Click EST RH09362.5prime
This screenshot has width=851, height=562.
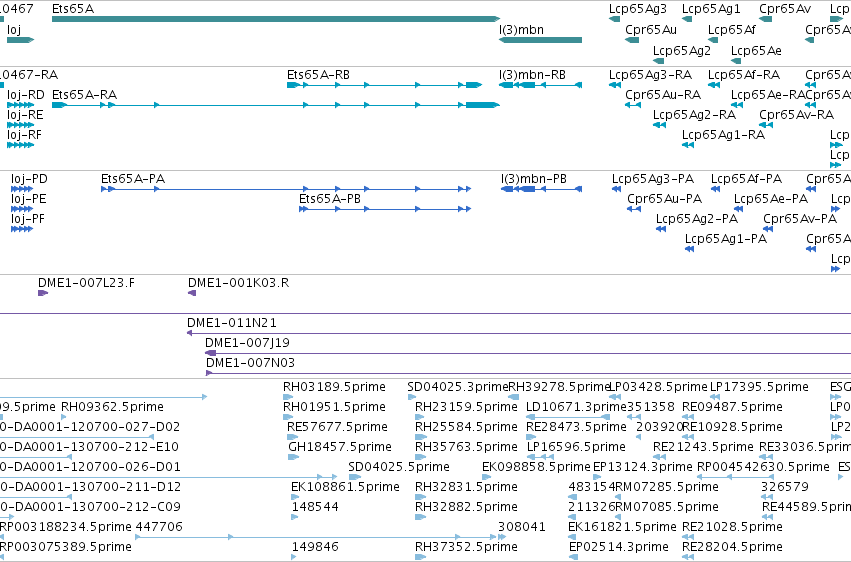(112, 407)
